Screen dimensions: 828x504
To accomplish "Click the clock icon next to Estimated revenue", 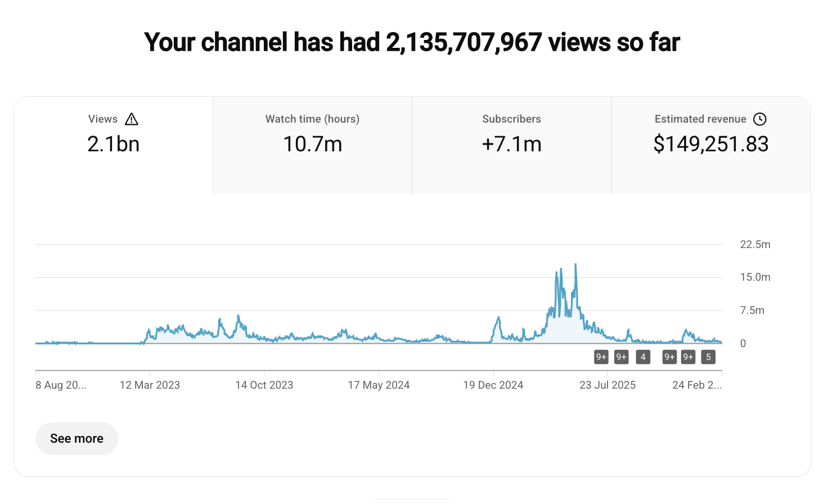I will (x=759, y=119).
